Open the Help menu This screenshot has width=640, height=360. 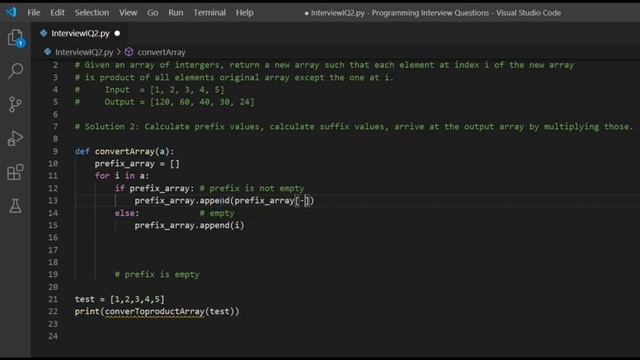pyautogui.click(x=244, y=13)
